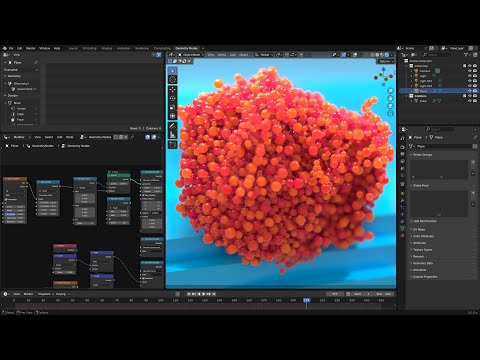Select the Move tool in viewport toolbar
Image resolution: width=480 pixels, height=360 pixels.
pos(172,90)
